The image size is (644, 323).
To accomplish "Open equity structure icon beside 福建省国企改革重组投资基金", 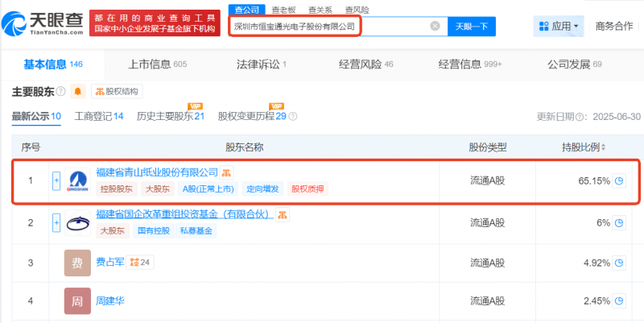I will (x=283, y=215).
